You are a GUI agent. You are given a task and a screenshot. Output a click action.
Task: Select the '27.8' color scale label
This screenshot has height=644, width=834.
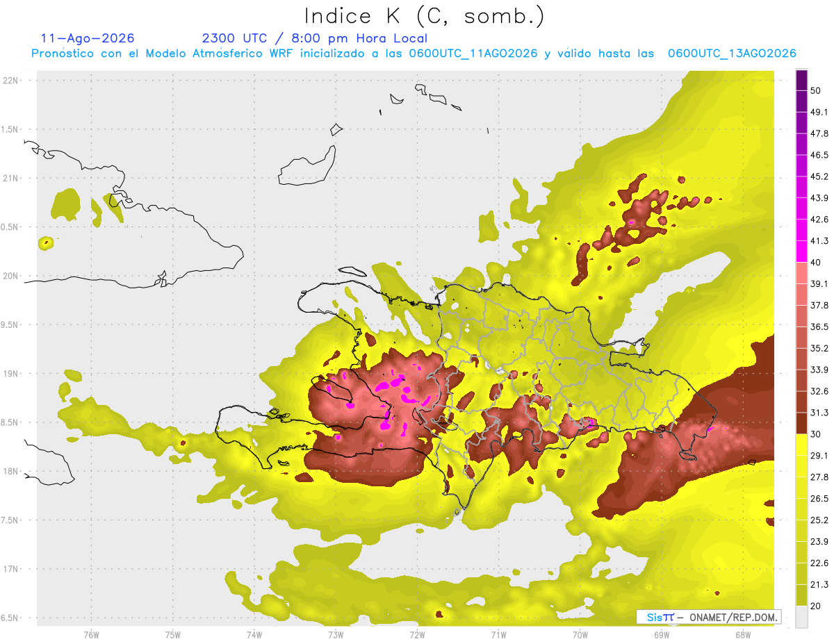point(819,477)
